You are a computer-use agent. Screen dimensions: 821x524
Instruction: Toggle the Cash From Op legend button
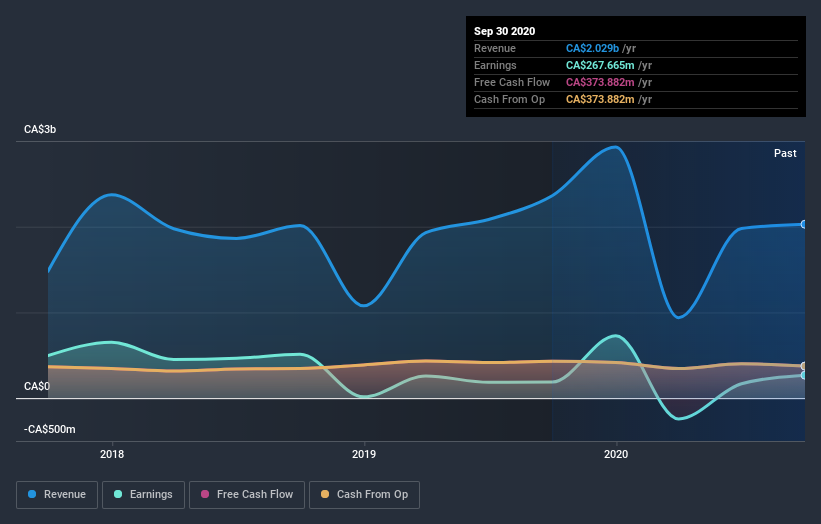coord(364,495)
